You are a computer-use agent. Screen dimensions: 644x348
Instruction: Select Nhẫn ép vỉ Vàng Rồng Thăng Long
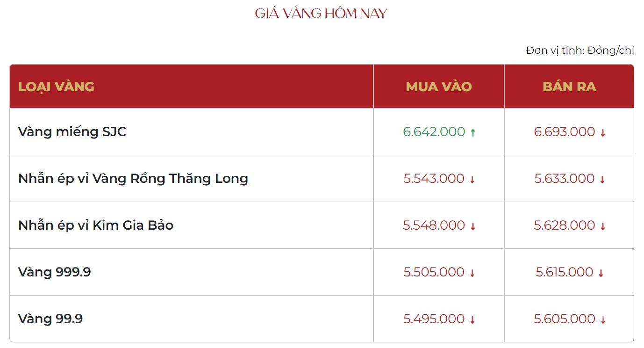(133, 179)
